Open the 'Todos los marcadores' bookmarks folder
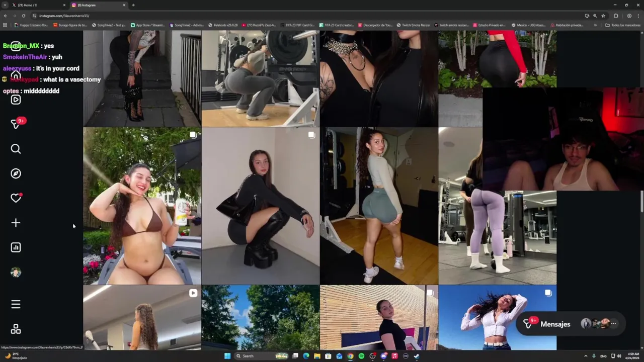Image resolution: width=644 pixels, height=362 pixels. coord(622,25)
